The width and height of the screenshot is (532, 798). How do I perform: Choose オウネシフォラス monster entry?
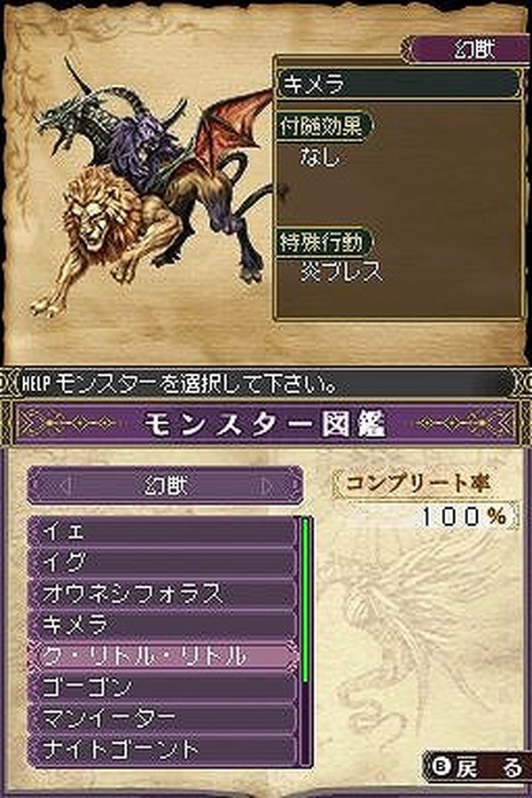point(162,593)
